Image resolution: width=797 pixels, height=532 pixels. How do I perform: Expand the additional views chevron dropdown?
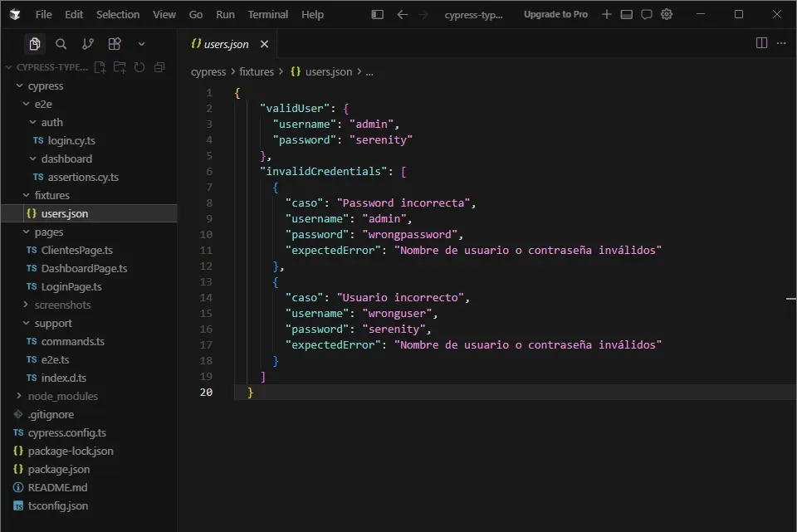[x=141, y=44]
